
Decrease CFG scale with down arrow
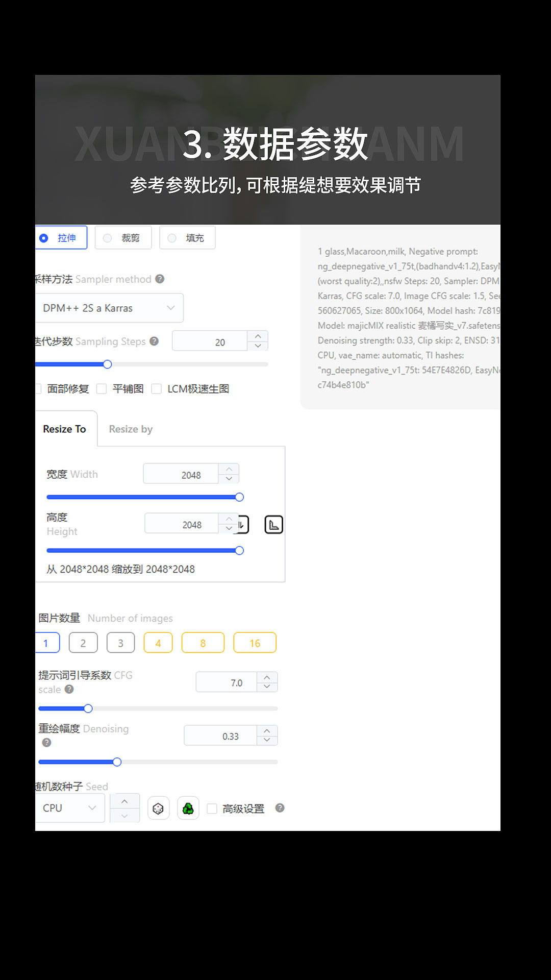coord(267,687)
